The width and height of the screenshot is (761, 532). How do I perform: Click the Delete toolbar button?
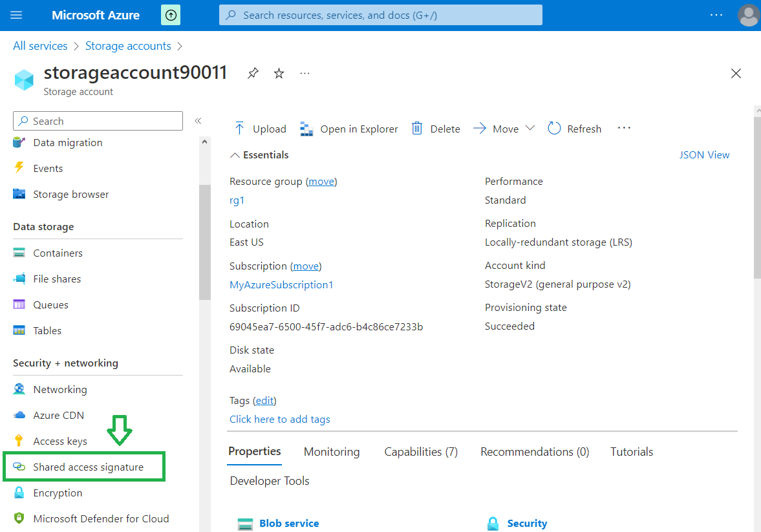pos(436,129)
